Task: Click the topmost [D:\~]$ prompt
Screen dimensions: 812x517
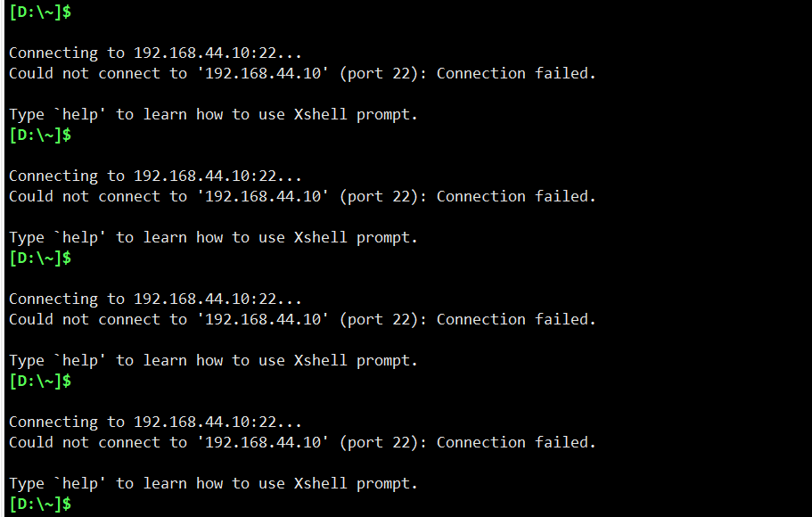Action: point(40,12)
